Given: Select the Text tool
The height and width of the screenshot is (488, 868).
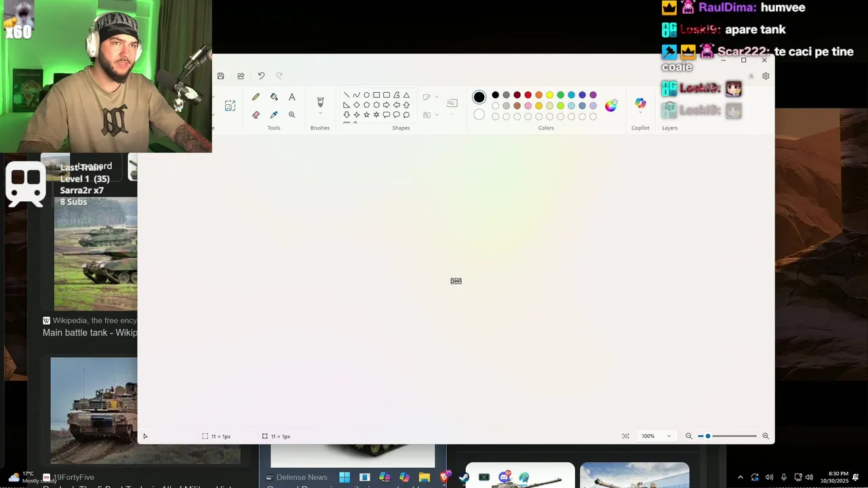Looking at the screenshot, I should 292,97.
